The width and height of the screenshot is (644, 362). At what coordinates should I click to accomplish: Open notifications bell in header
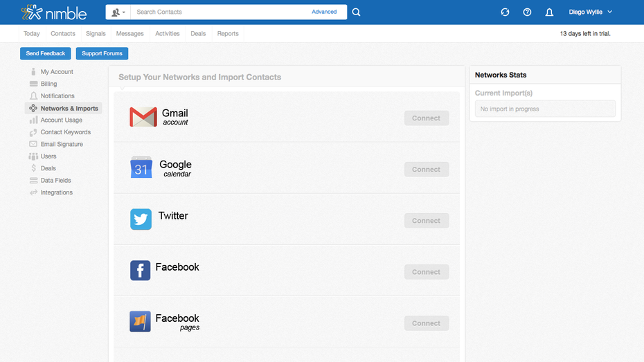[x=549, y=12]
